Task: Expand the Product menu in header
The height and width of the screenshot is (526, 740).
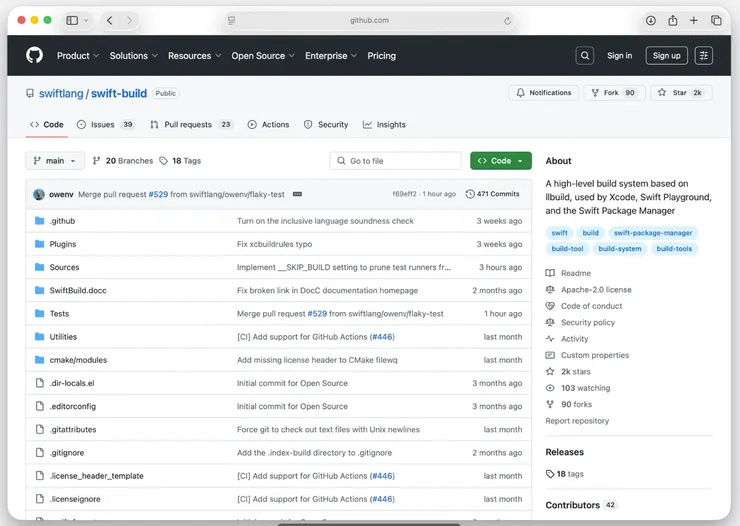Action: (x=78, y=56)
